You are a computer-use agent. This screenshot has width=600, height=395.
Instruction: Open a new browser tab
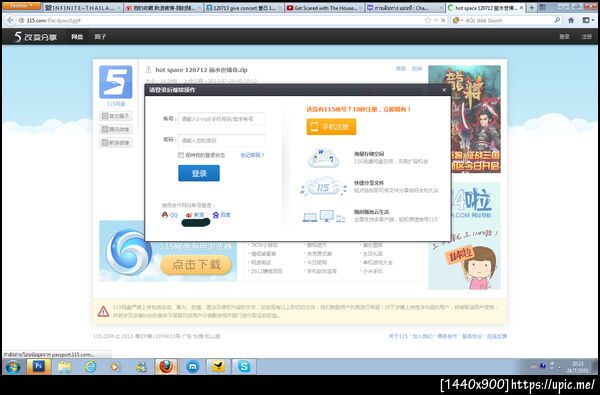tap(532, 8)
